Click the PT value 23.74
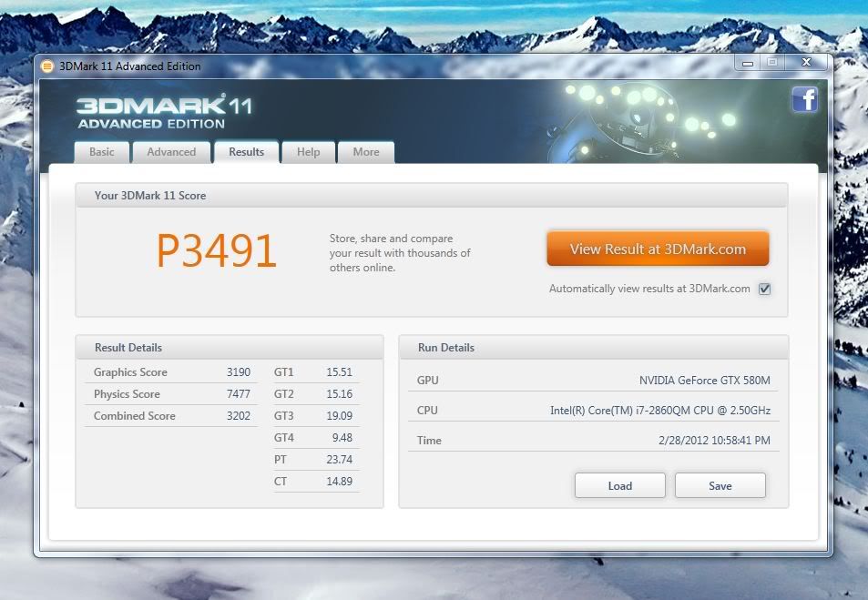The height and width of the screenshot is (600, 868). click(340, 460)
